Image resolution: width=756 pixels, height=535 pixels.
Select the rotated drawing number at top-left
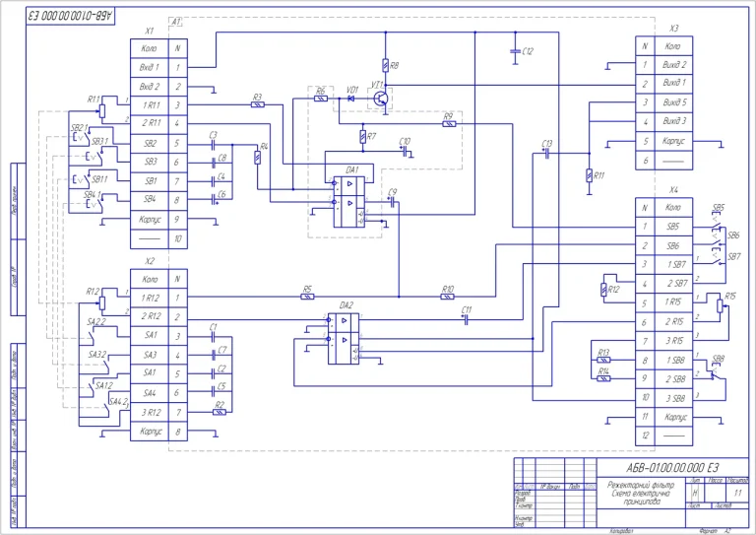71,16
